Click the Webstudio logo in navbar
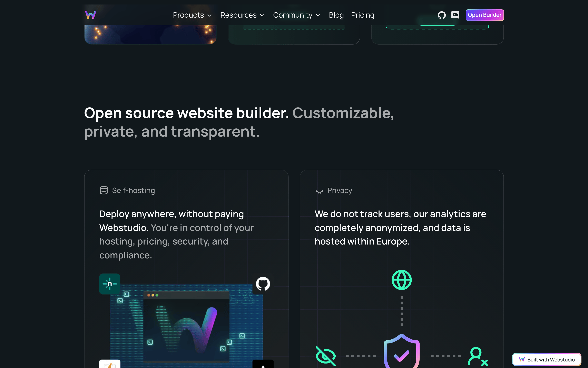This screenshot has width=588, height=368. (91, 15)
